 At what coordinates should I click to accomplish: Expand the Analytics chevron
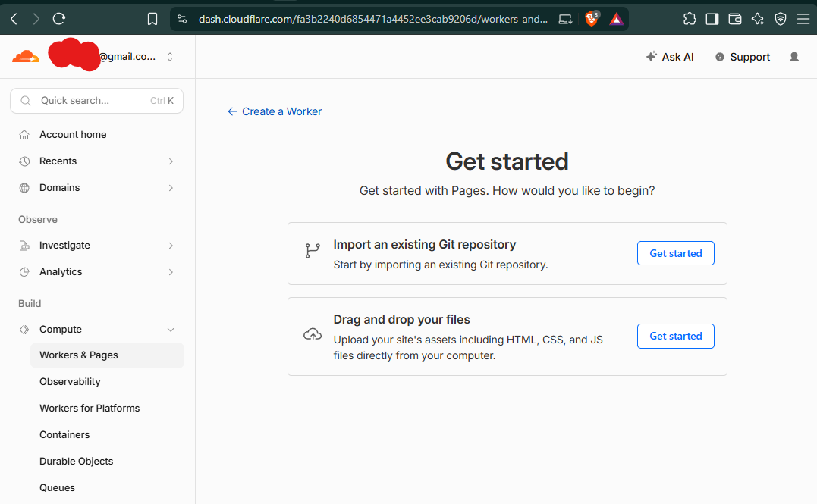point(171,272)
